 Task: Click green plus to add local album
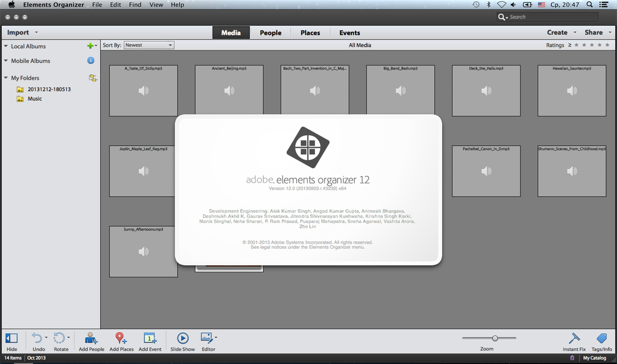coord(90,46)
